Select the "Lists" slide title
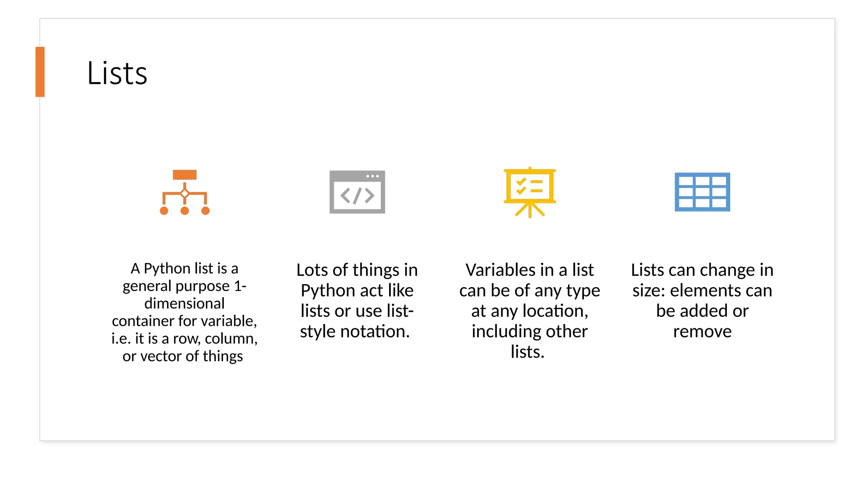 coord(117,73)
